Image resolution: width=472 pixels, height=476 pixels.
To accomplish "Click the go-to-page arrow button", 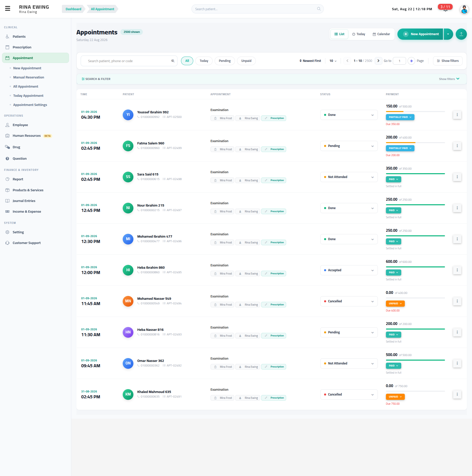I will (x=411, y=61).
